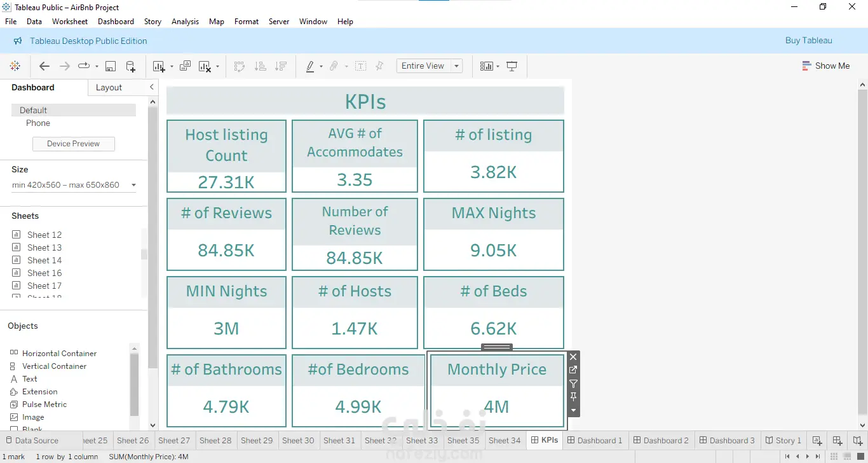
Task: Open Presentation Mode from the toolbar
Action: click(512, 66)
